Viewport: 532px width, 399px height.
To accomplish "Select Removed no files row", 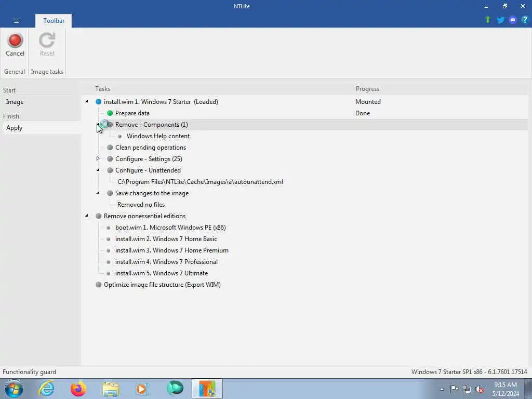I will click(x=141, y=205).
